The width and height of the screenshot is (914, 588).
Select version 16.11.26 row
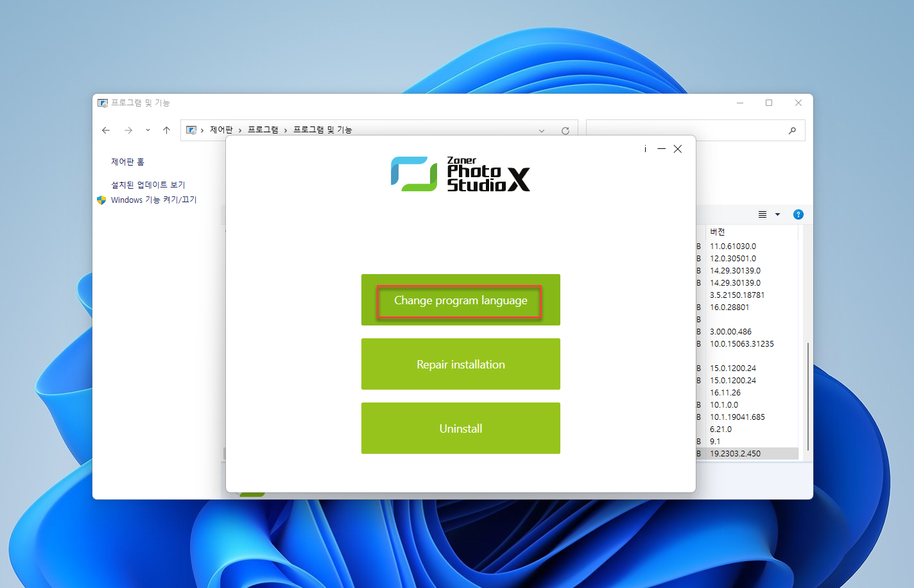point(725,393)
